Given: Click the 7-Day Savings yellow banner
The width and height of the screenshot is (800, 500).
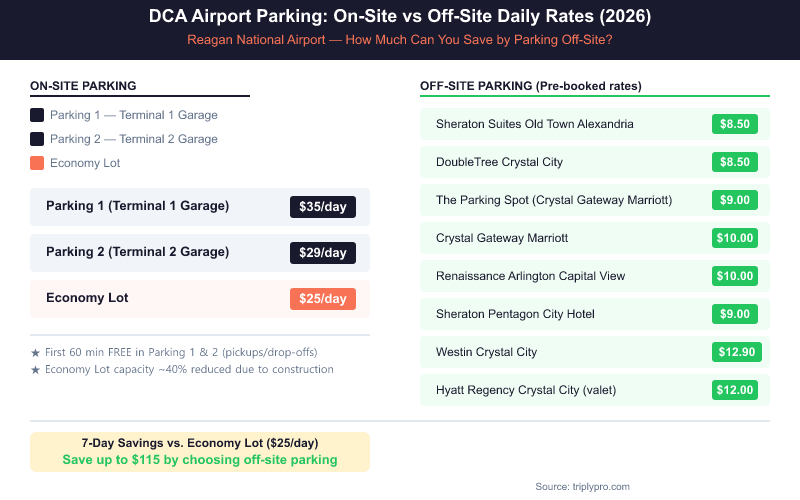Looking at the screenshot, I should [200, 452].
